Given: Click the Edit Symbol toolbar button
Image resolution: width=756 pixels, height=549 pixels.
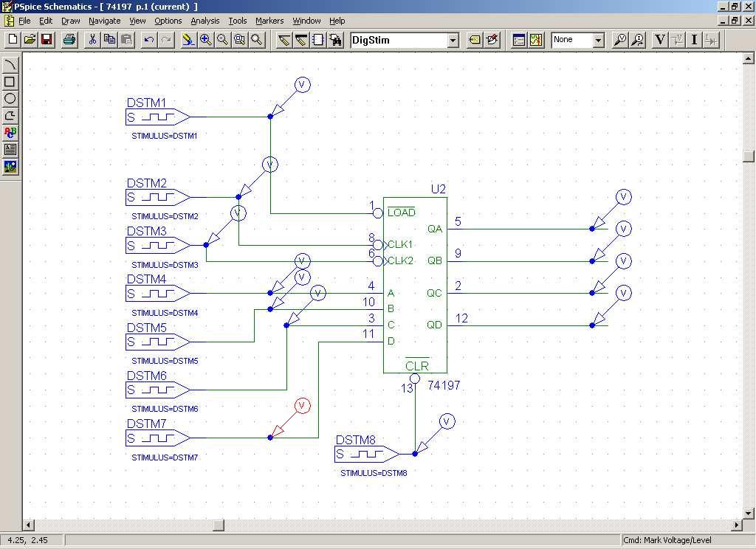Looking at the screenshot, I should click(492, 40).
